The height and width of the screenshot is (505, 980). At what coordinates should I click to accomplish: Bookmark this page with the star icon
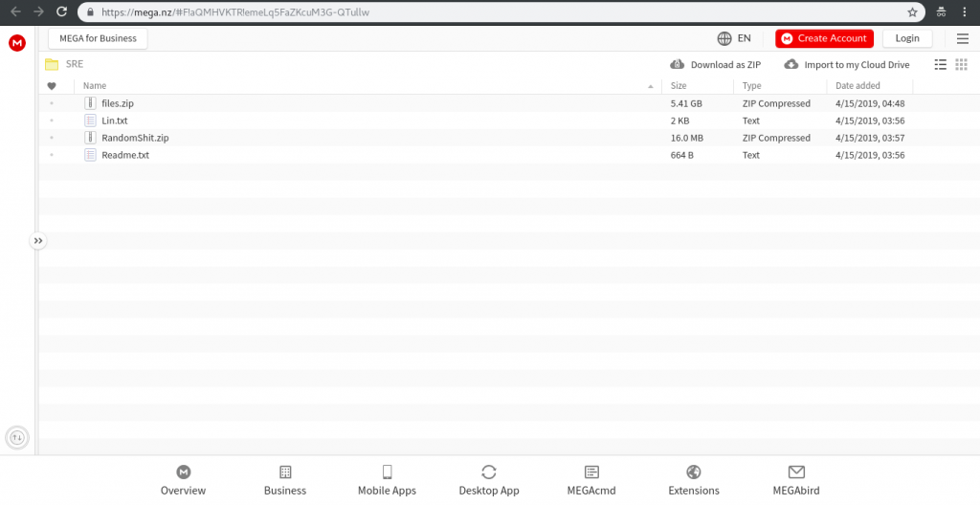point(912,11)
